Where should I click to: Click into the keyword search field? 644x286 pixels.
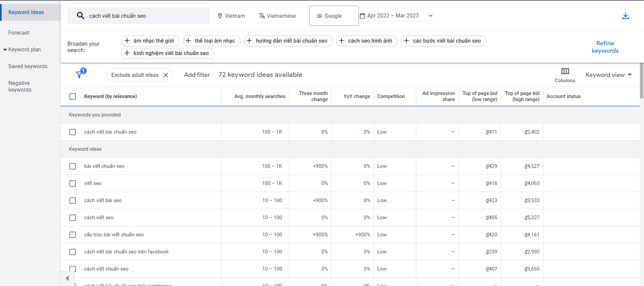tap(139, 16)
